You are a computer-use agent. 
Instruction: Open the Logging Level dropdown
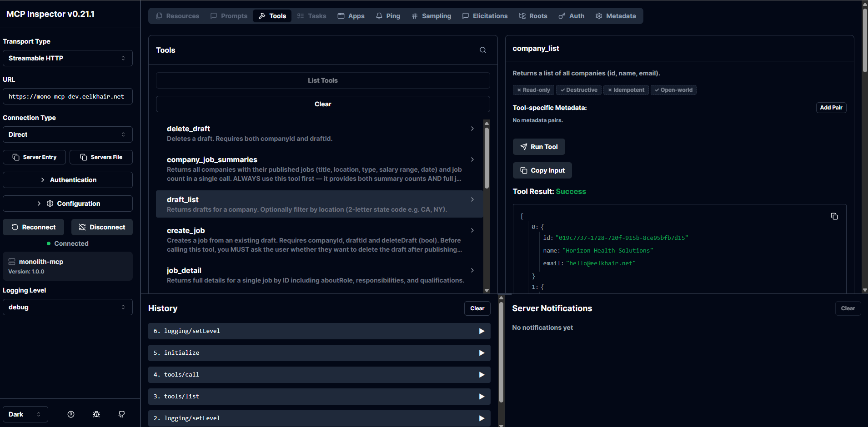click(x=67, y=307)
